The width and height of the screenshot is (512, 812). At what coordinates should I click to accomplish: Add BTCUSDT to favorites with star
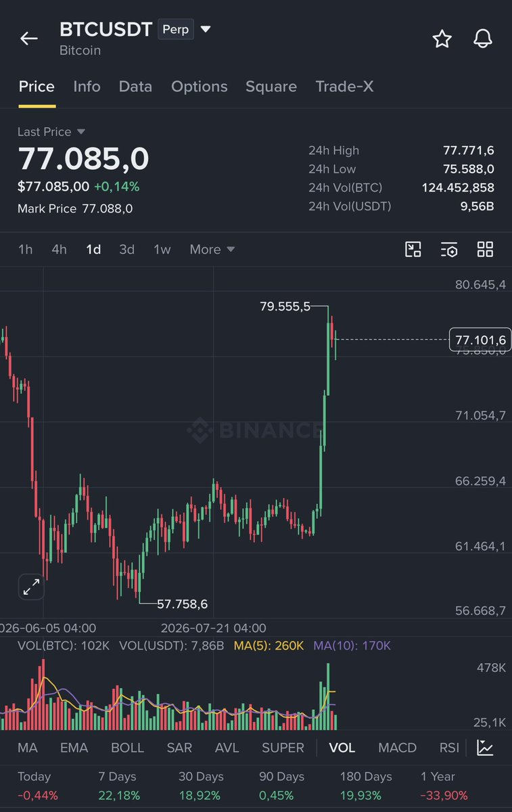[442, 39]
